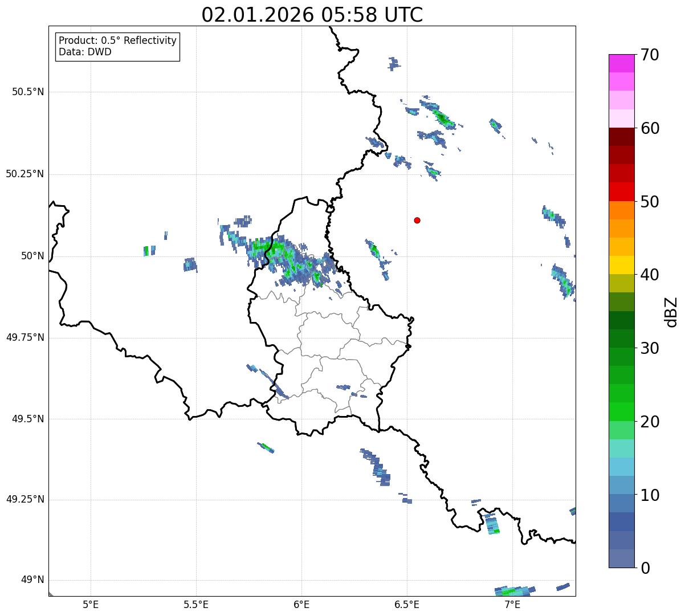Select the 7°E longitude axis label
This screenshot has width=685, height=616.
[x=512, y=604]
